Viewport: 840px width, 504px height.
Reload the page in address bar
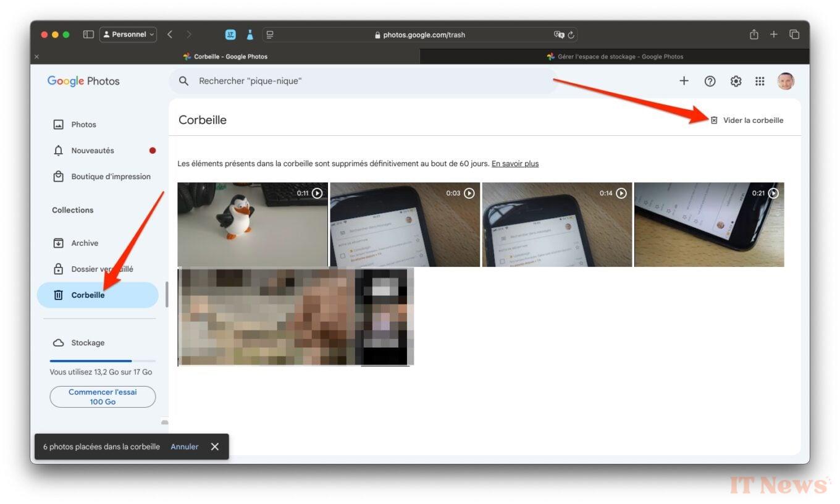pyautogui.click(x=571, y=35)
